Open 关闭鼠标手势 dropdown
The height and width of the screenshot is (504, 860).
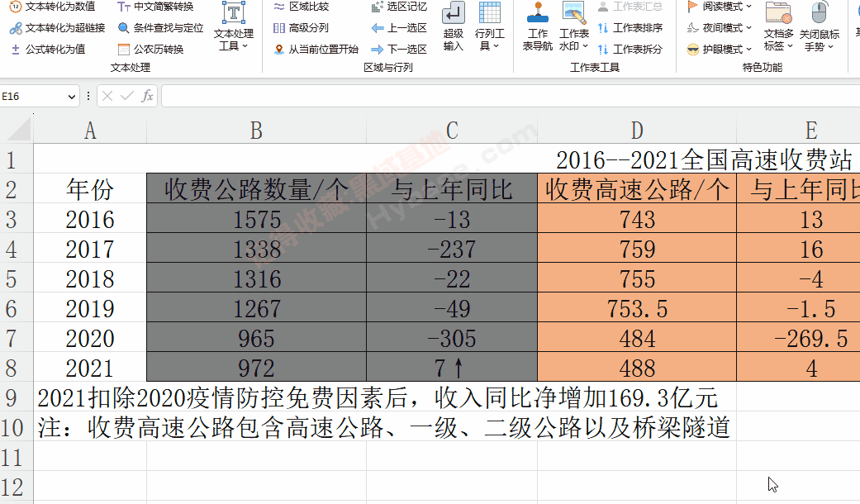(820, 26)
